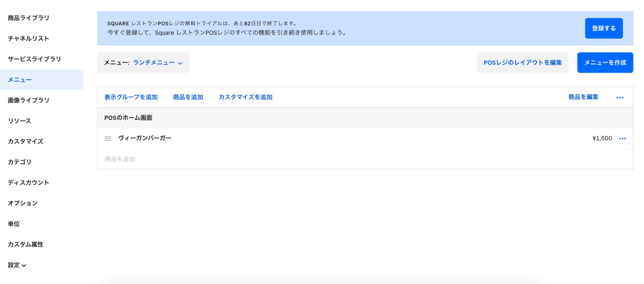Grab the drag handle beside ヴィーガンバーガー
The height and width of the screenshot is (284, 644).
[x=108, y=138]
